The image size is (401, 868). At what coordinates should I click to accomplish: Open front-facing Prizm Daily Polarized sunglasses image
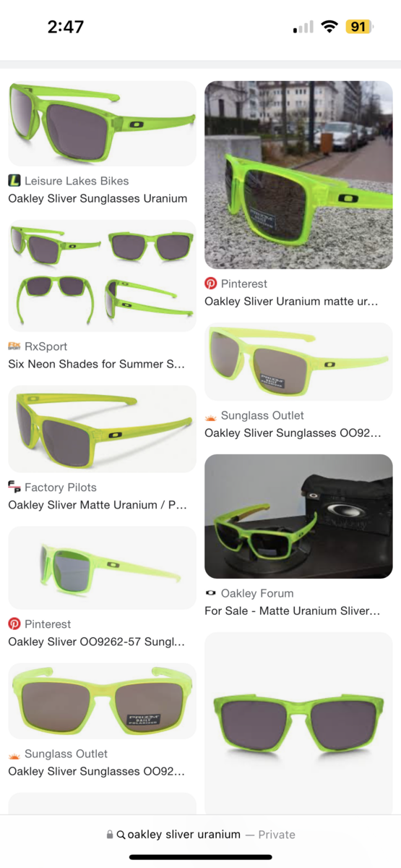[102, 702]
